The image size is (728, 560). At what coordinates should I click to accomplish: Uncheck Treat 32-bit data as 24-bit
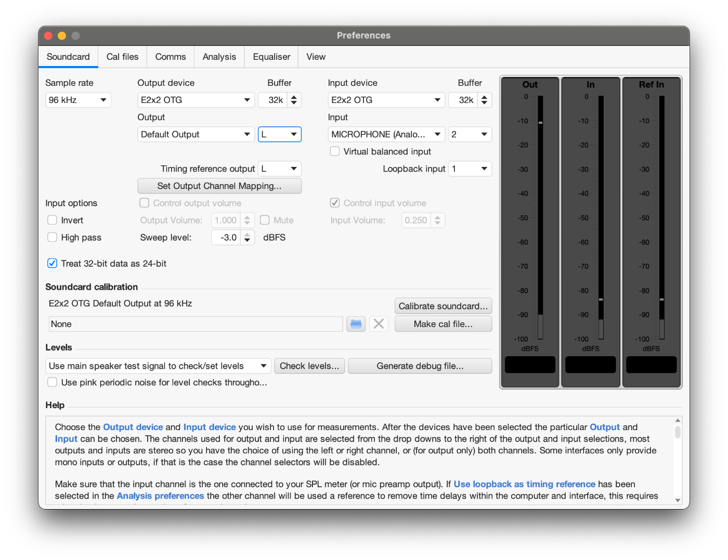(x=52, y=264)
